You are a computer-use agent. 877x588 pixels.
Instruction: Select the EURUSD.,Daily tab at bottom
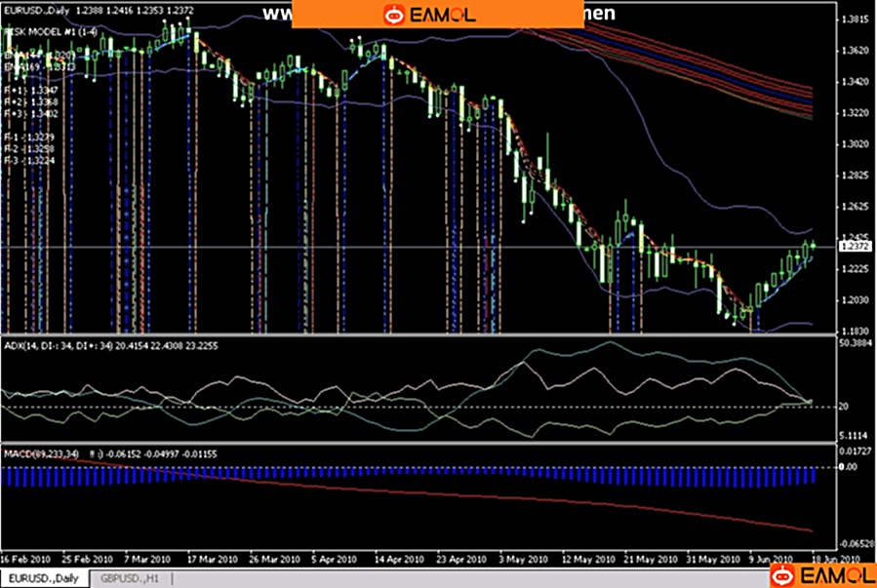coord(45,577)
